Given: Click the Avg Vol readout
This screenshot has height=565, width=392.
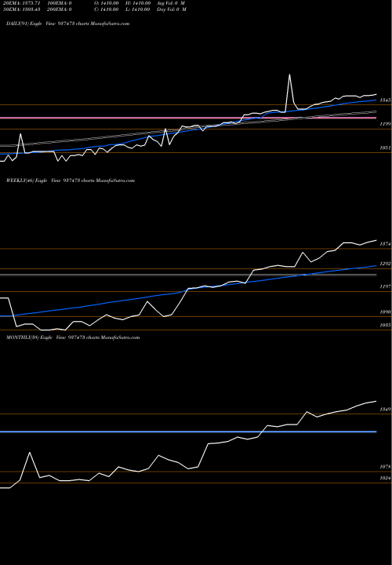Looking at the screenshot, I should tap(171, 2).
